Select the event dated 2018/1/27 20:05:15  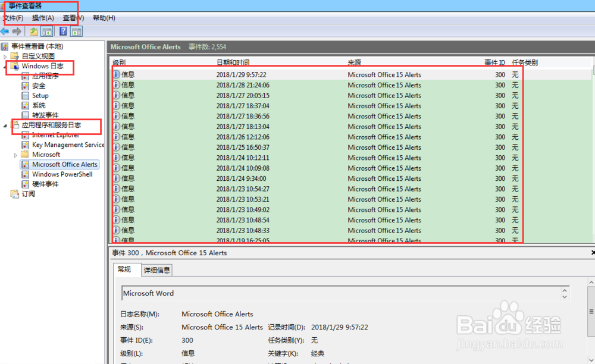352,96
